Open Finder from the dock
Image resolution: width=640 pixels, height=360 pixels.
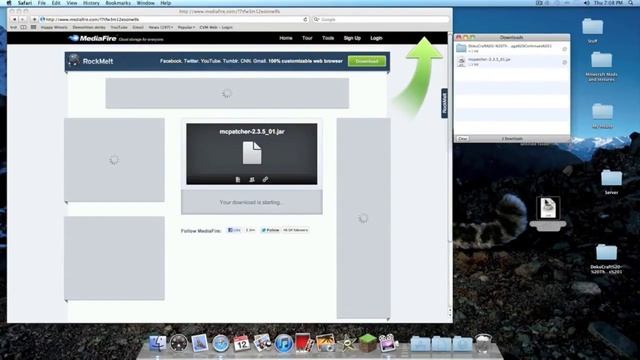pyautogui.click(x=158, y=344)
